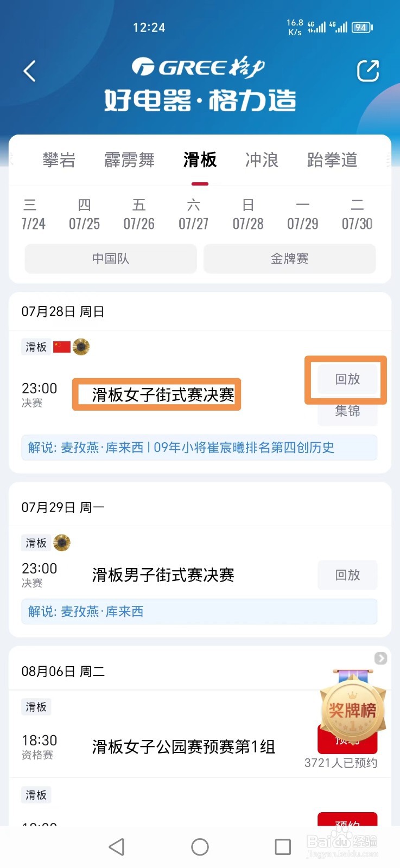This screenshot has height=868, width=400.
Task: Tap the medal ranking 奖牌榜 badge
Action: point(352,707)
